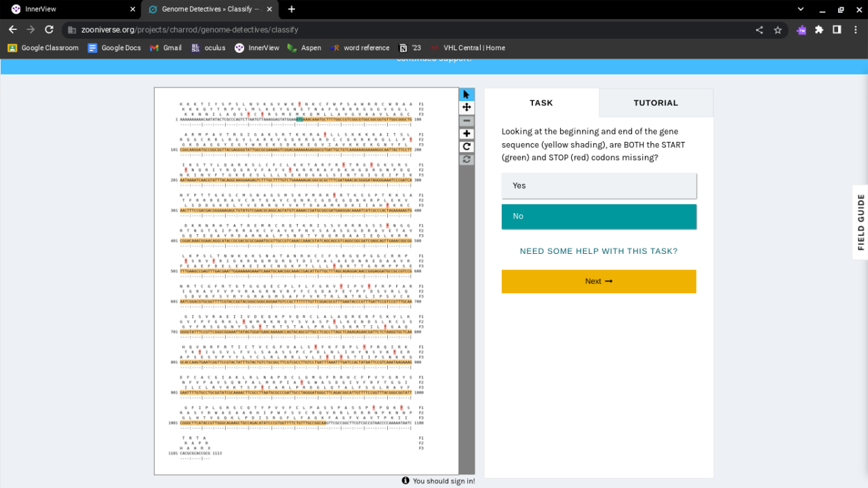Open the '23 bookmark
The image size is (868, 488).
click(410, 48)
